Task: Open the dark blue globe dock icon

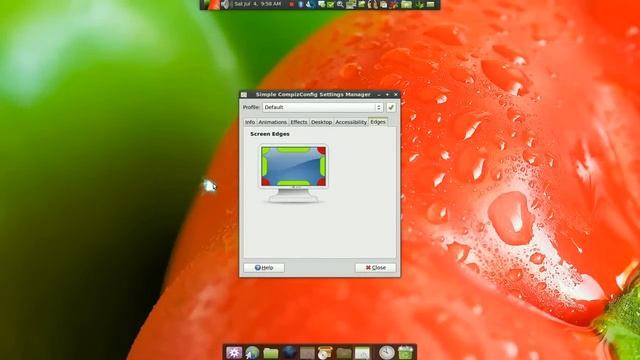Action: [x=289, y=353]
